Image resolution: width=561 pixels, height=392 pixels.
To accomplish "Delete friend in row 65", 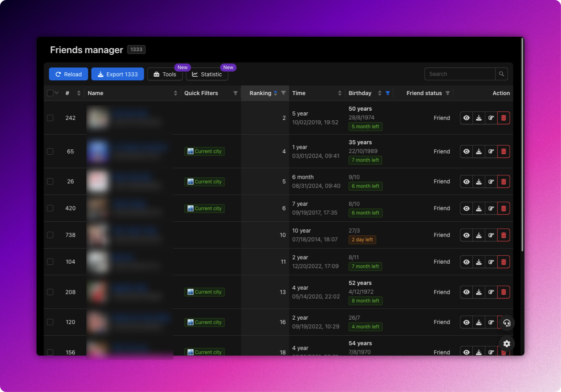I will point(503,151).
